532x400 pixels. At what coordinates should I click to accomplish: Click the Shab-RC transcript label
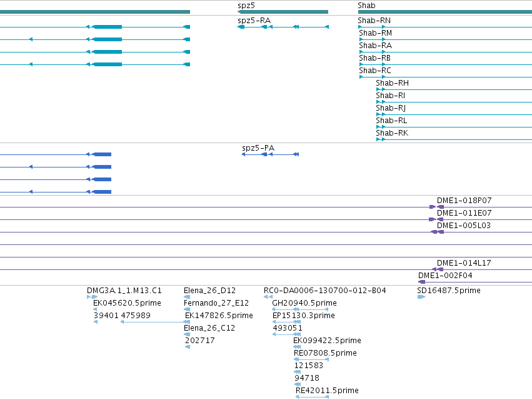coord(375,71)
